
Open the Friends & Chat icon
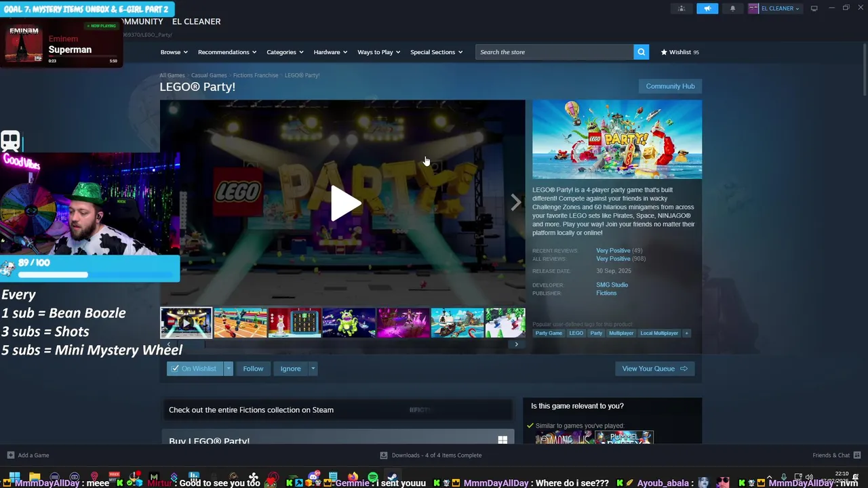pos(857,455)
